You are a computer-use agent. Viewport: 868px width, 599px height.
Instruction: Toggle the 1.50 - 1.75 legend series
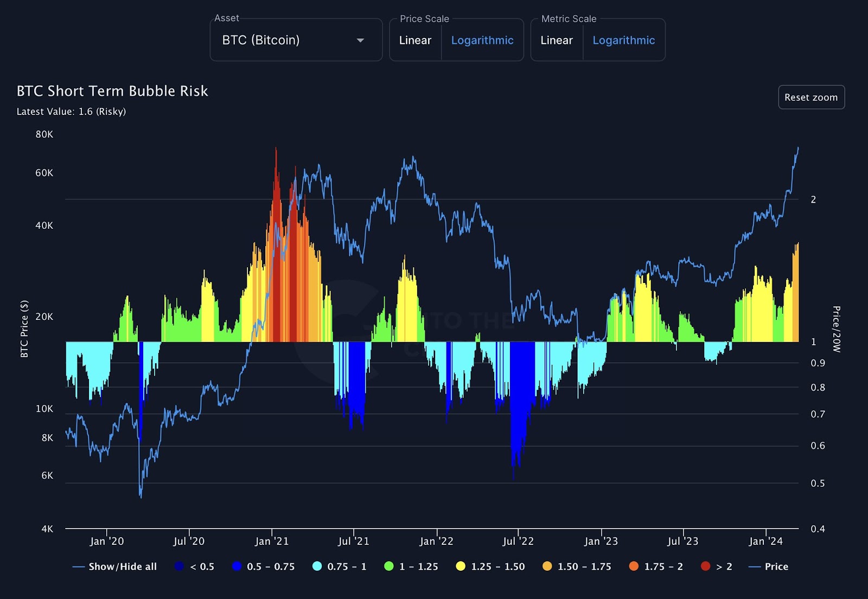click(577, 566)
